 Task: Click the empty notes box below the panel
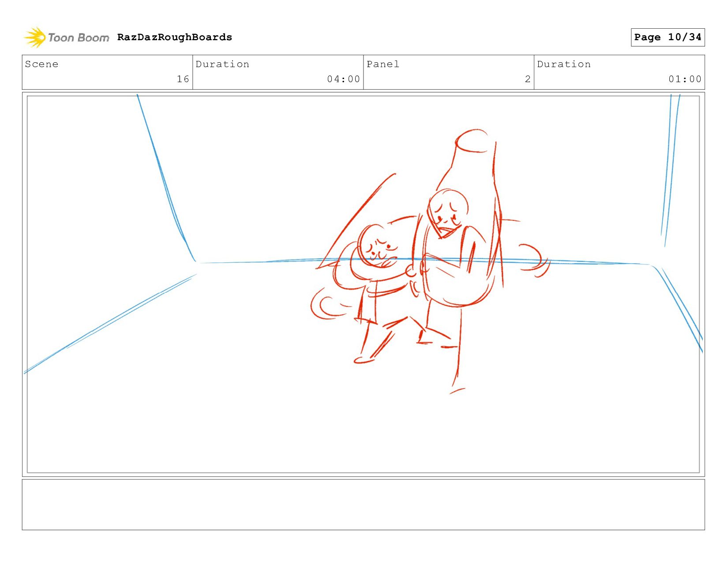(x=363, y=505)
